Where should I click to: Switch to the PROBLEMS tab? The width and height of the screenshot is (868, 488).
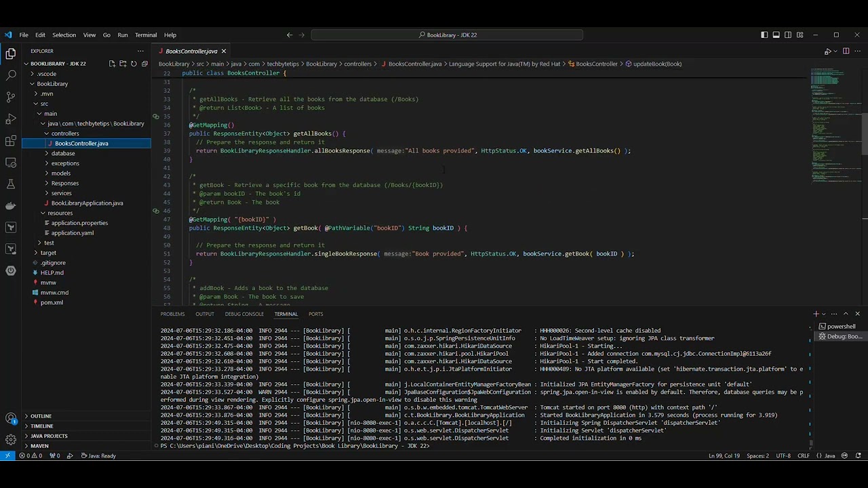(172, 314)
